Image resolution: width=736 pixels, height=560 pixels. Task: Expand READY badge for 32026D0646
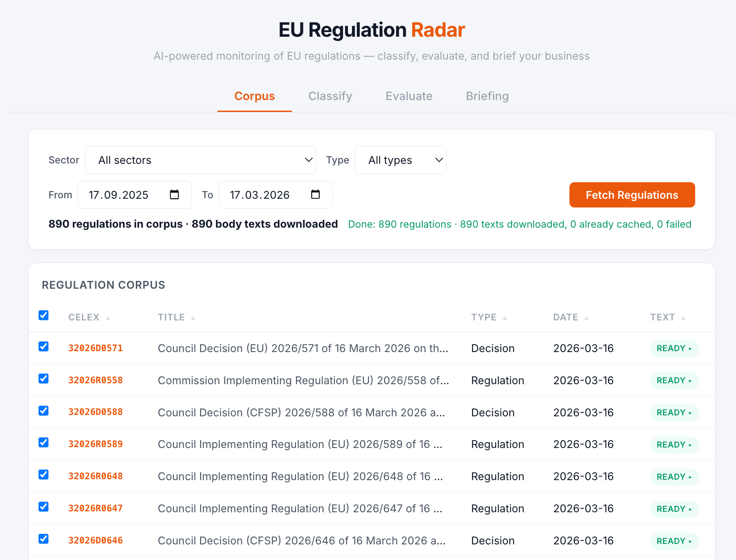(x=674, y=541)
